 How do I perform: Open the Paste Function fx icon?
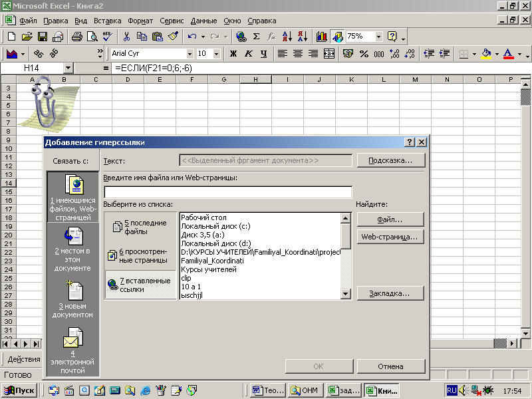click(271, 37)
